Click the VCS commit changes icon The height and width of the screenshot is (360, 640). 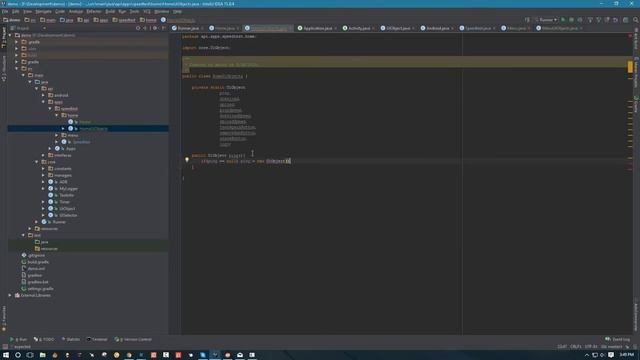coord(598,20)
